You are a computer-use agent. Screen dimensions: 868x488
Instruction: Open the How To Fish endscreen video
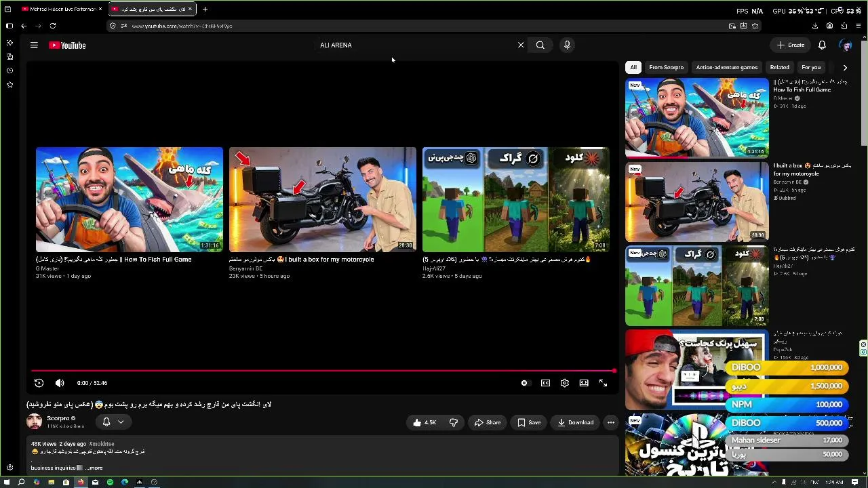pos(130,199)
